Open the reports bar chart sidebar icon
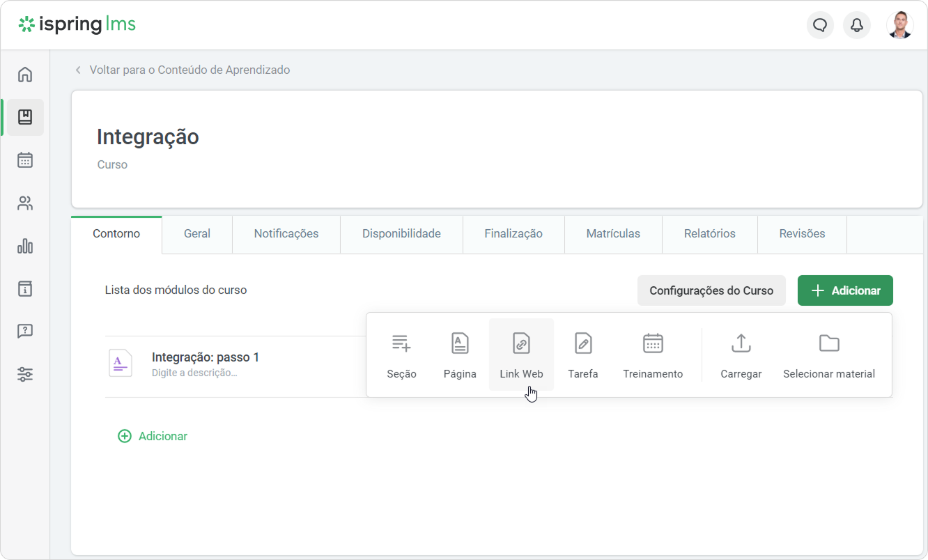The image size is (928, 560). [25, 246]
